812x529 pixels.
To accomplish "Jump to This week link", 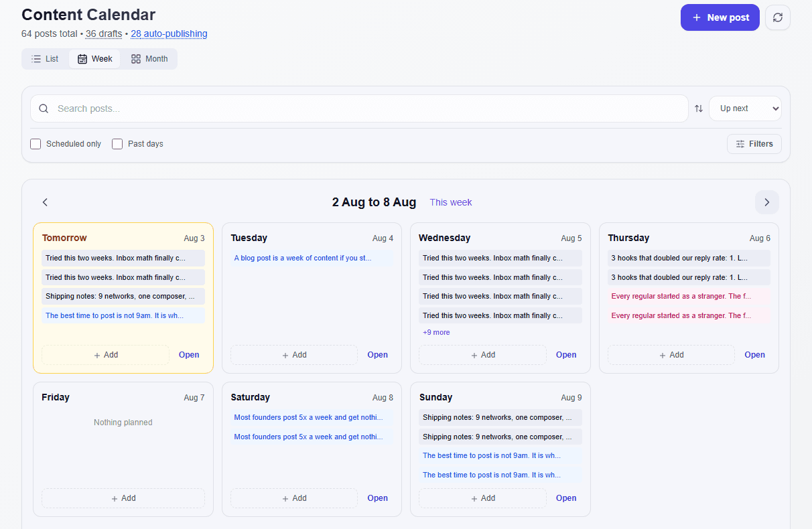I will (x=451, y=202).
